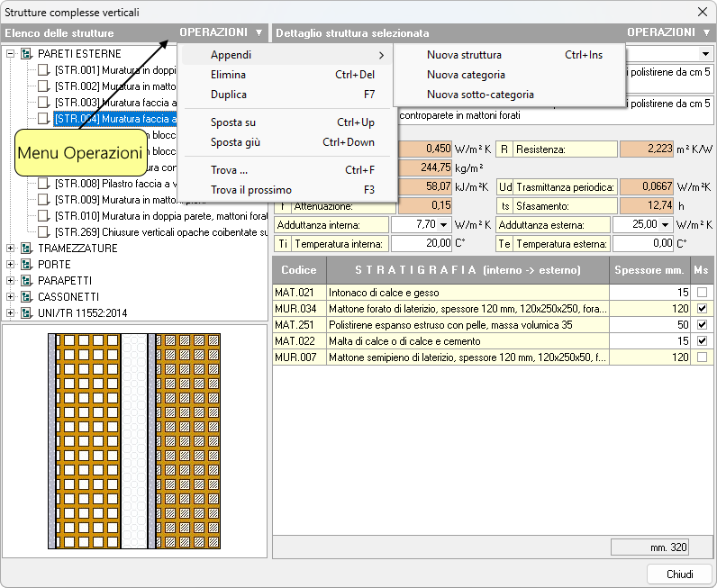Click the CASSONETTI category icon
This screenshot has height=588, width=717.
tap(26, 297)
